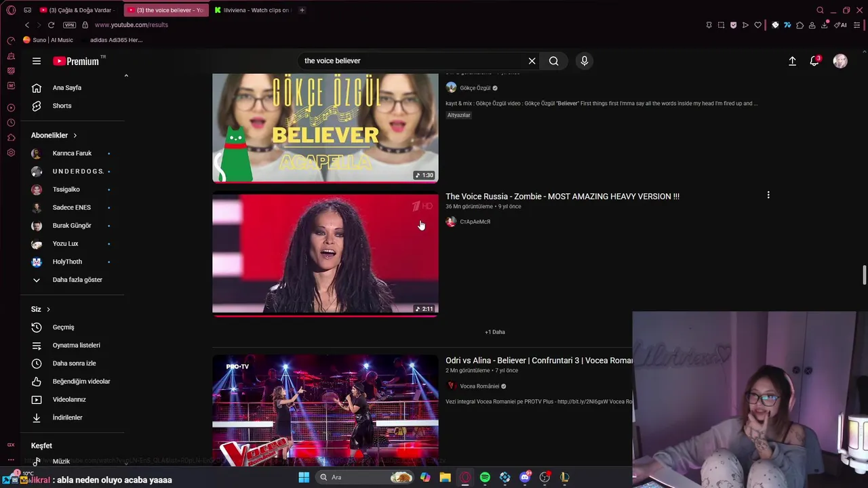Open Spotify from taskbar
The image size is (868, 488).
tap(485, 477)
